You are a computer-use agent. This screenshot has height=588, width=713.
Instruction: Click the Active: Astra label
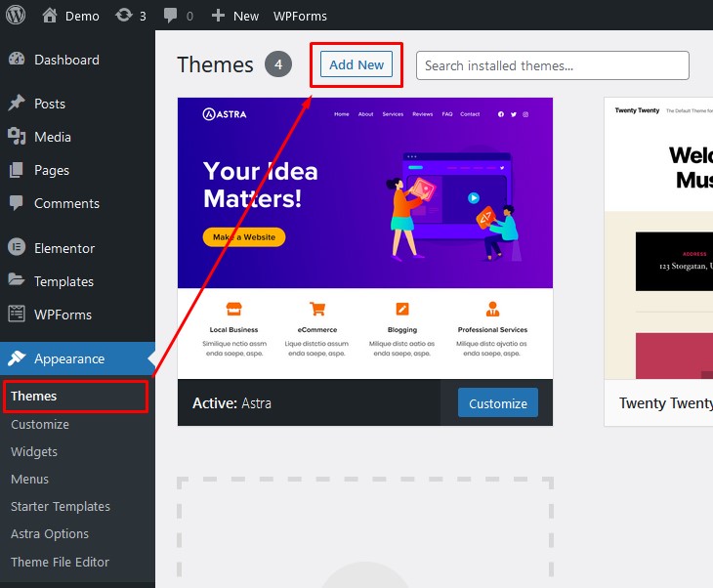(x=231, y=403)
